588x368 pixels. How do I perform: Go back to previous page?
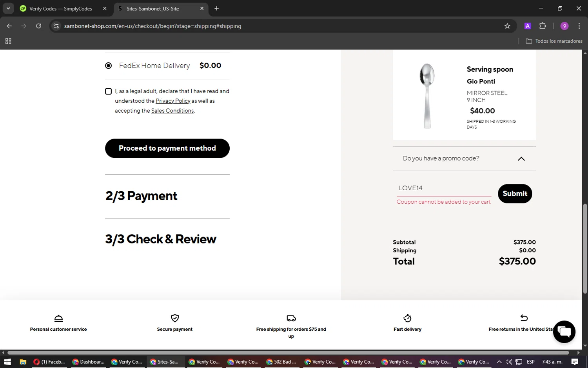pos(9,26)
